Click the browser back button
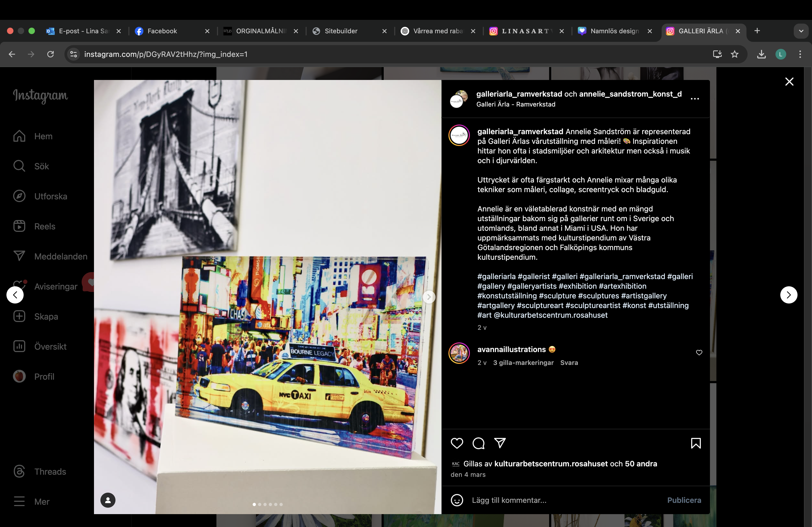812x527 pixels. [12, 54]
